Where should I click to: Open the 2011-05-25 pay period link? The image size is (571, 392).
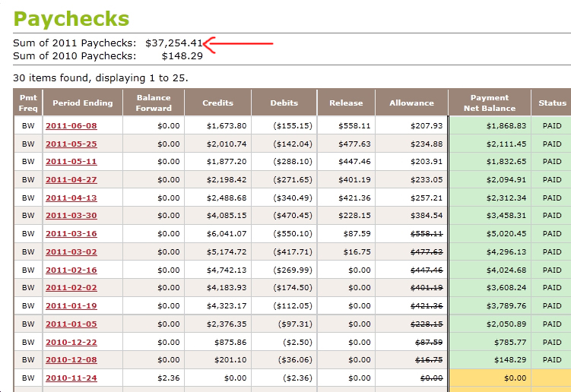pos(71,144)
